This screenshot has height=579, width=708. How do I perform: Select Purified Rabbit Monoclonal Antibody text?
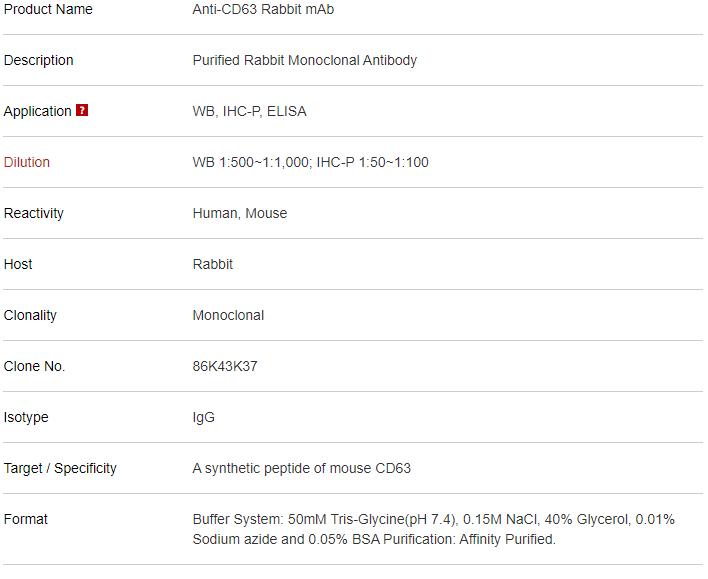click(x=305, y=60)
